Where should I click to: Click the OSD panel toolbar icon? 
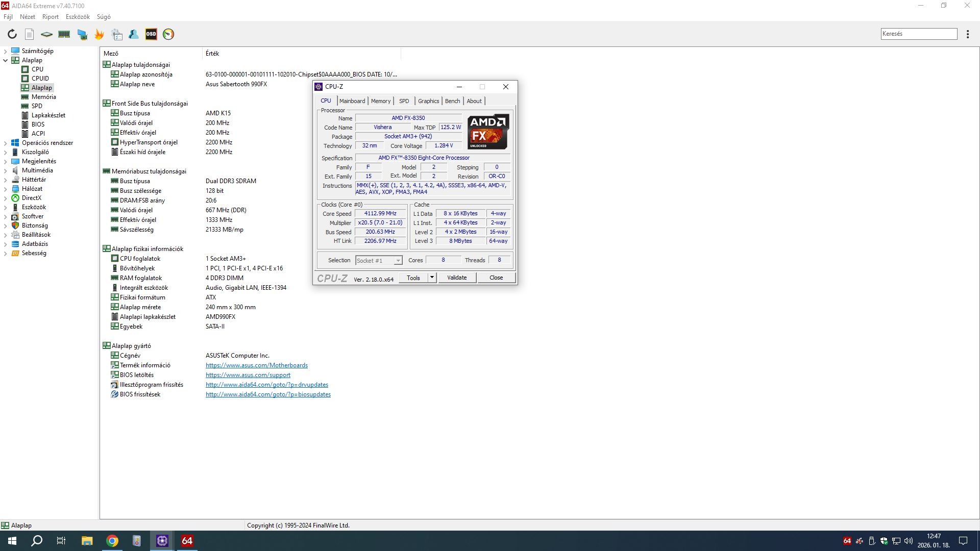pos(151,34)
